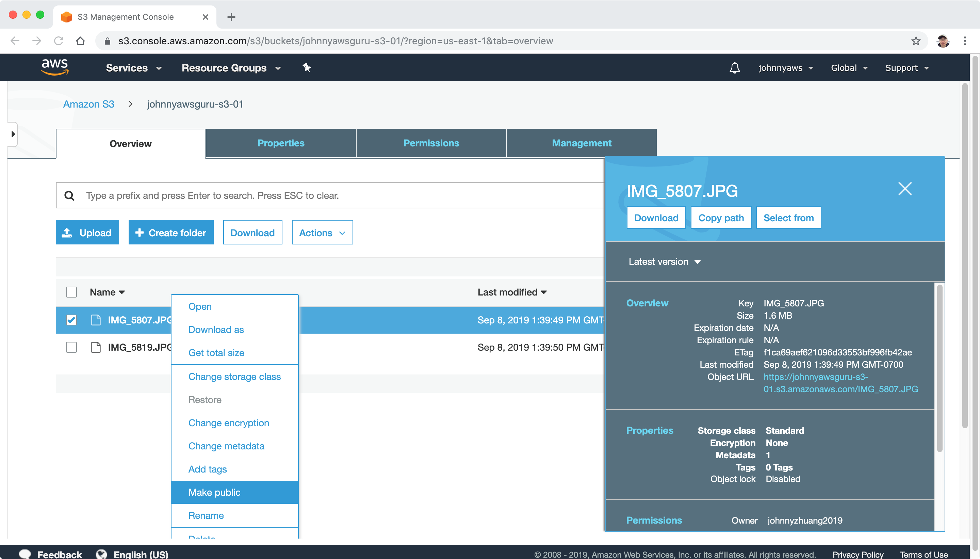980x559 pixels.
Task: Open the johnnyaws account dropdown
Action: [786, 68]
